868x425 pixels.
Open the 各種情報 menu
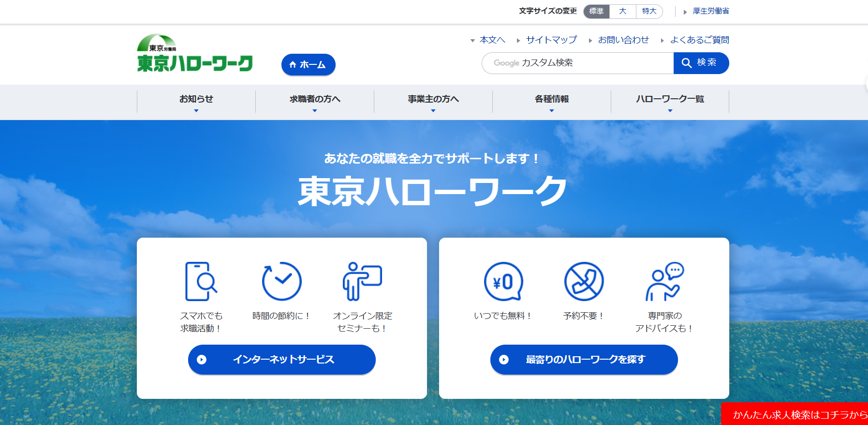pyautogui.click(x=552, y=102)
